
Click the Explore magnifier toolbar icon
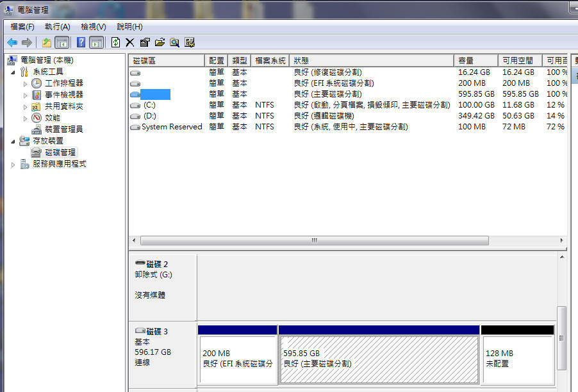175,42
